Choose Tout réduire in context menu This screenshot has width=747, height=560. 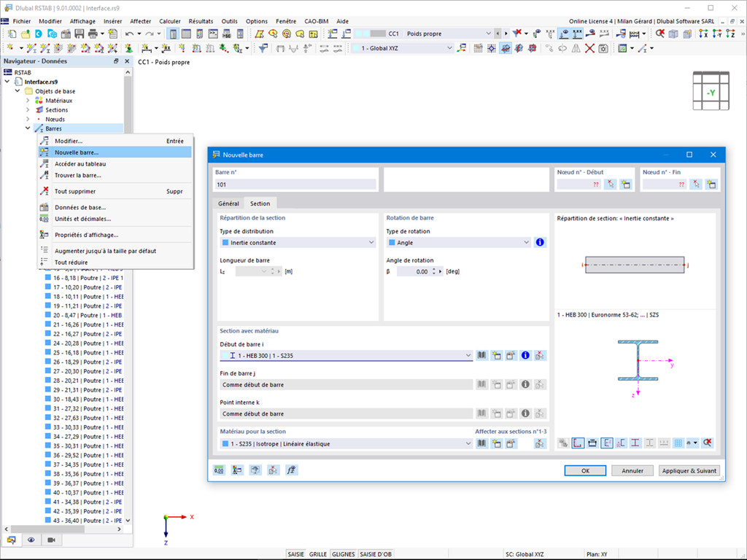pos(115,262)
